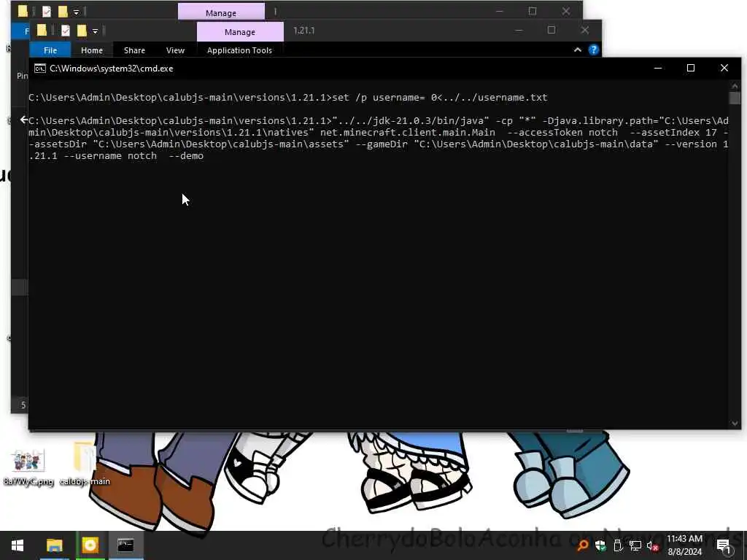Open Help question mark icon in Explorer
The image size is (747, 560).
[594, 50]
